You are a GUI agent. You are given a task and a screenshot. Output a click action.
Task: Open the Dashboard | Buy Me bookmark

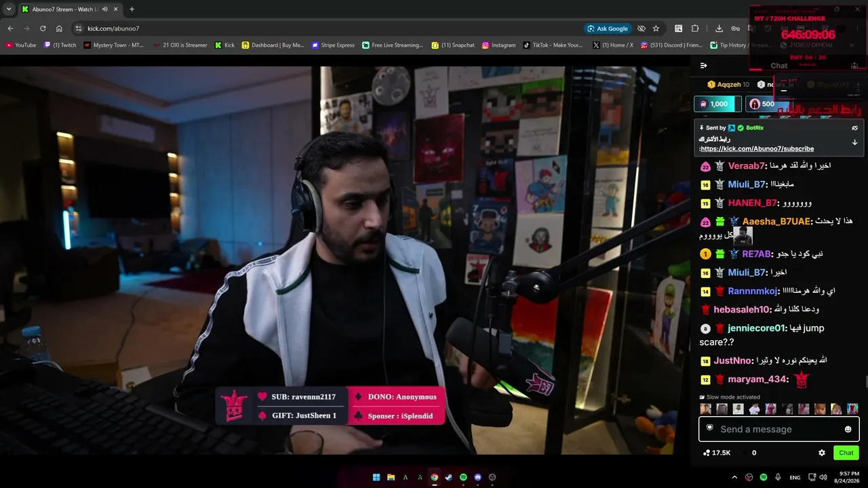click(273, 45)
